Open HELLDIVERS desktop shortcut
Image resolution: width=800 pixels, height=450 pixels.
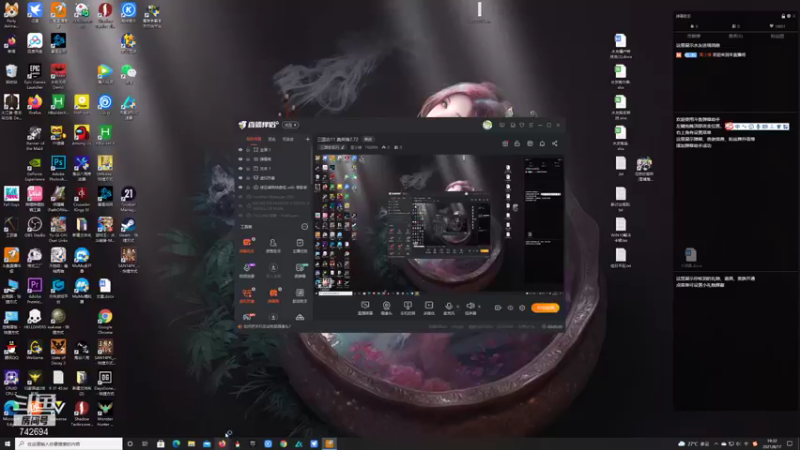pyautogui.click(x=35, y=319)
